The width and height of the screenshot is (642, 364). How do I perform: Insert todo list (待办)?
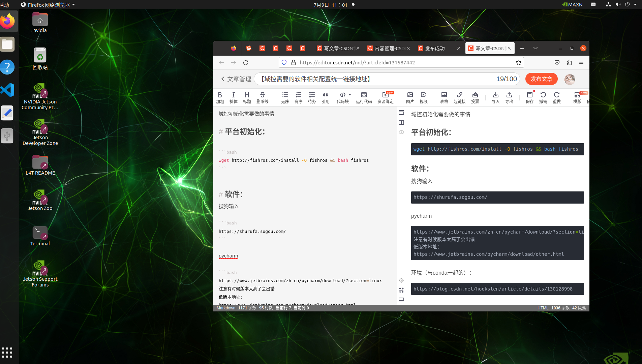[x=312, y=97]
